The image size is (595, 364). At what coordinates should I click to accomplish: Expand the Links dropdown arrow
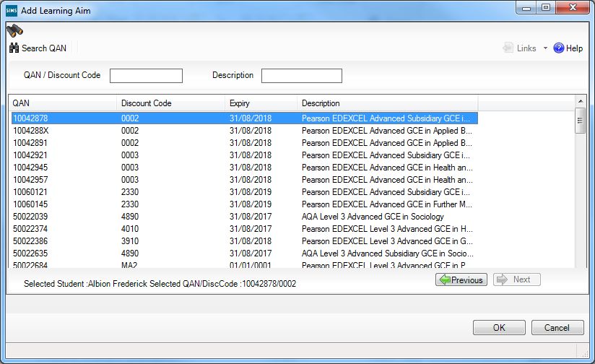point(545,48)
